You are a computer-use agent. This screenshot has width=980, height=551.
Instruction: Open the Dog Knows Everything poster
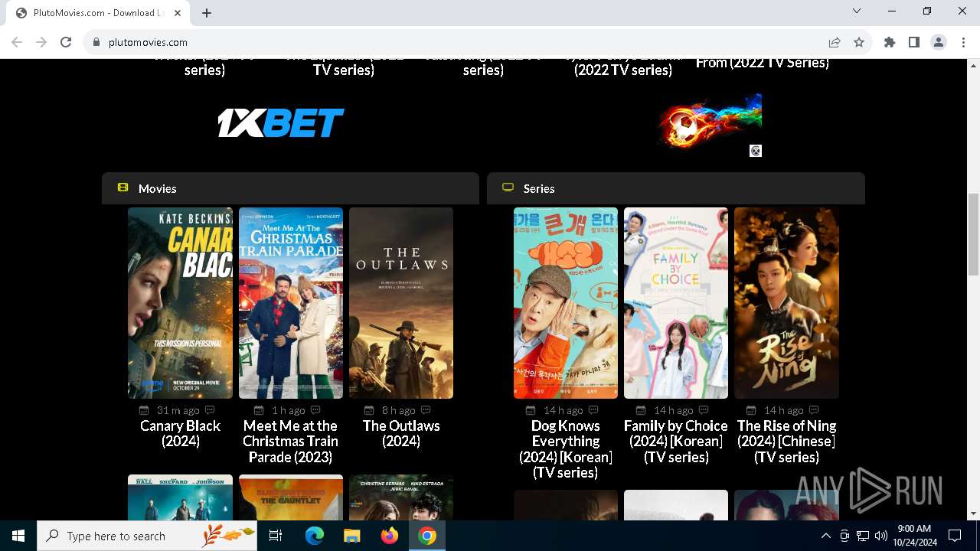tap(566, 303)
